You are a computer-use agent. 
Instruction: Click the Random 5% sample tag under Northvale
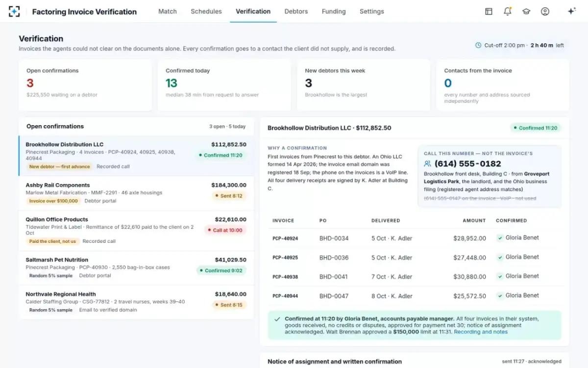50,310
